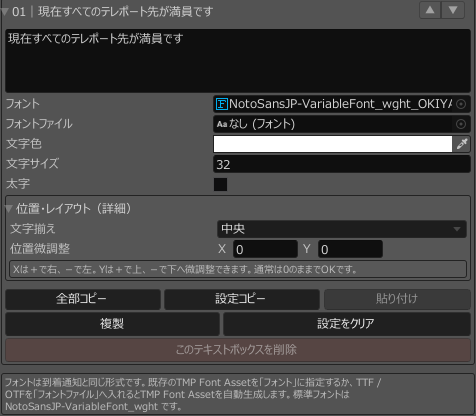Click the 設定をクリア button
Image resolution: width=476 pixels, height=416 pixels.
tap(347, 324)
